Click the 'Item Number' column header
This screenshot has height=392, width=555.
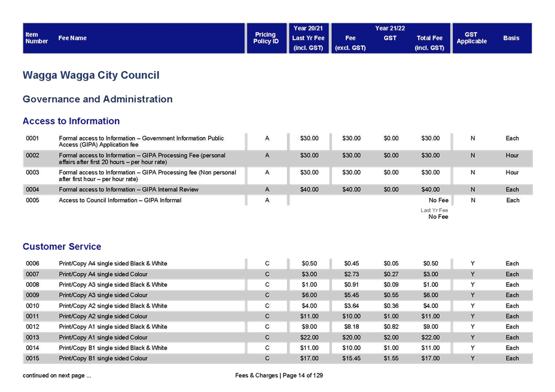pyautogui.click(x=36, y=38)
